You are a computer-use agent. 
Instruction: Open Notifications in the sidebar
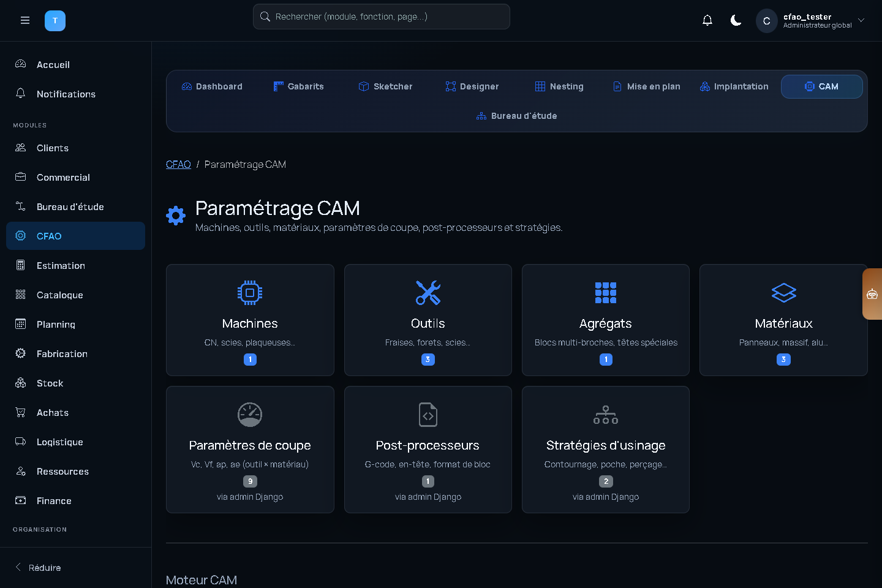coord(75,94)
